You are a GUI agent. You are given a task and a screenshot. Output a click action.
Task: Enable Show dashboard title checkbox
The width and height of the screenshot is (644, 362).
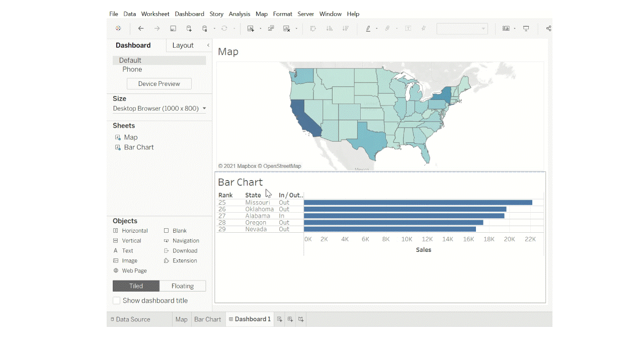pos(117,301)
